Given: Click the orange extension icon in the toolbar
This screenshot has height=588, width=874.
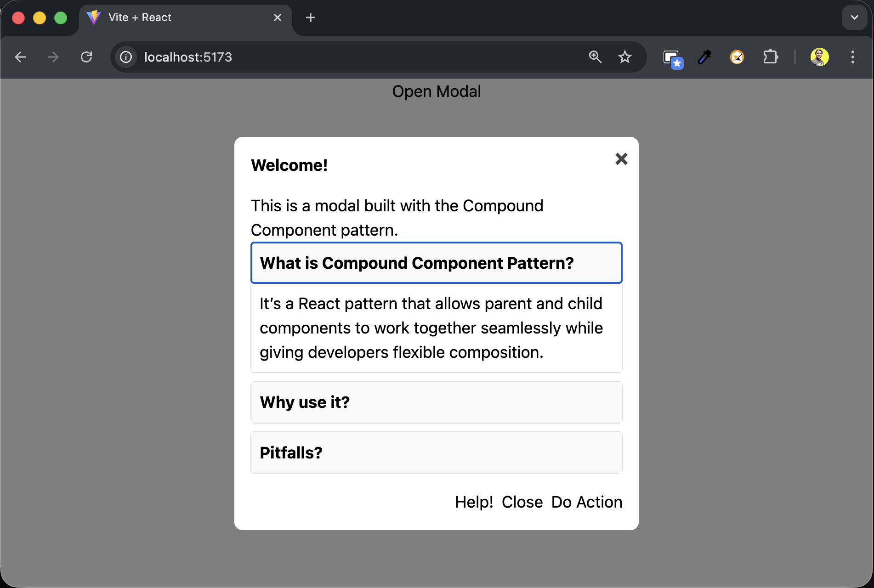Looking at the screenshot, I should pyautogui.click(x=737, y=57).
